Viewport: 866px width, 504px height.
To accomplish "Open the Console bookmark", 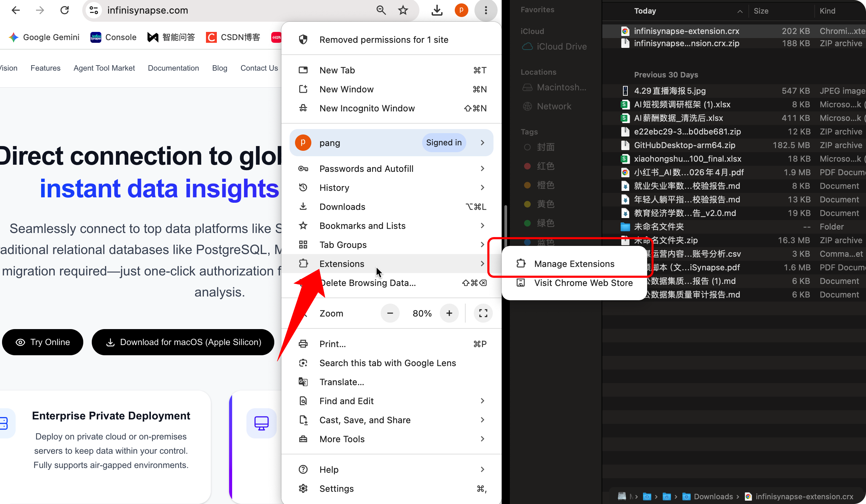I will click(x=114, y=37).
